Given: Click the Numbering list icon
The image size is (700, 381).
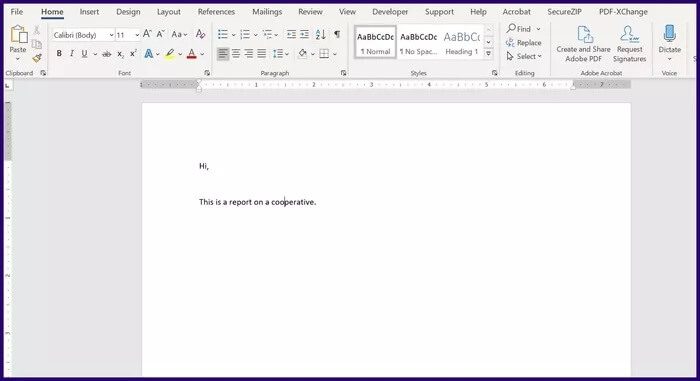Looking at the screenshot, I should 245,34.
